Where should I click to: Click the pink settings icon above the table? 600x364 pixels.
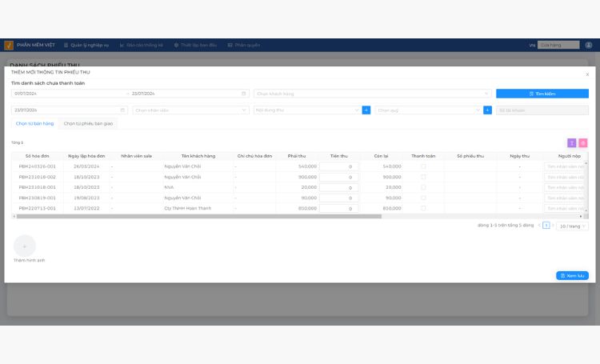point(582,142)
